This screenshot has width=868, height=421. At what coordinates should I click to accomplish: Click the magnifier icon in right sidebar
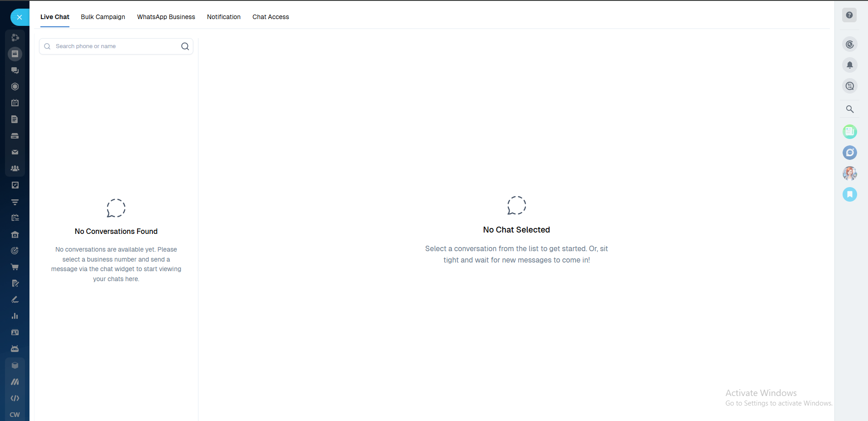coord(850,109)
